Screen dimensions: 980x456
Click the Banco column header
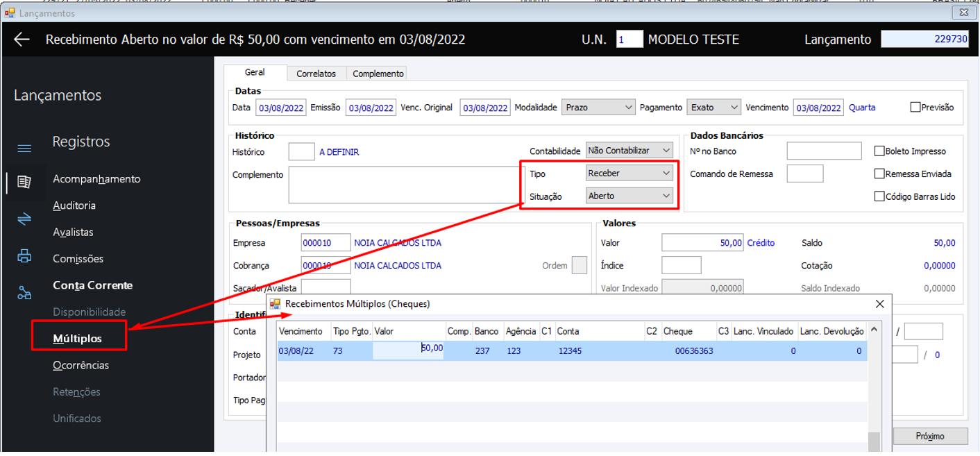click(487, 332)
